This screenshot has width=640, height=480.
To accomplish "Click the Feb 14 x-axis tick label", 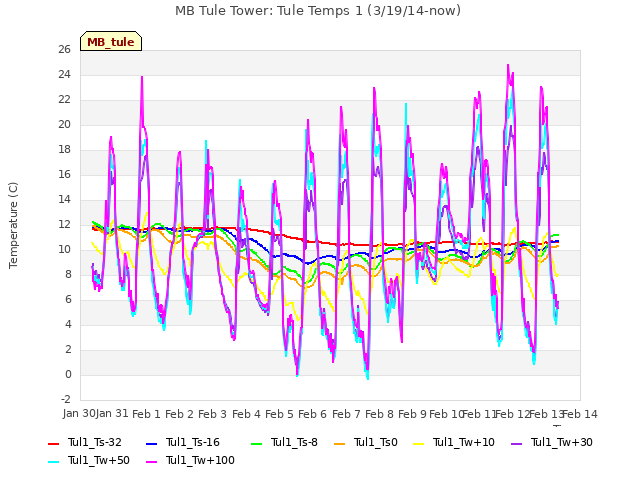I will 580,414.
